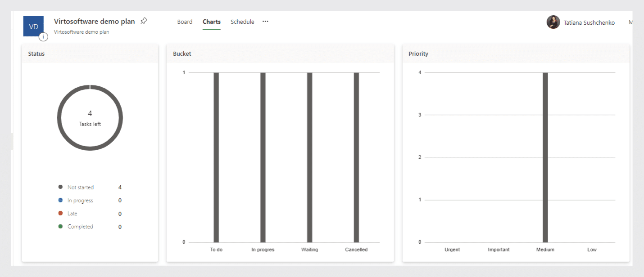Toggle the Completed series visibility
Image resolution: width=644 pixels, height=277 pixels.
point(80,226)
